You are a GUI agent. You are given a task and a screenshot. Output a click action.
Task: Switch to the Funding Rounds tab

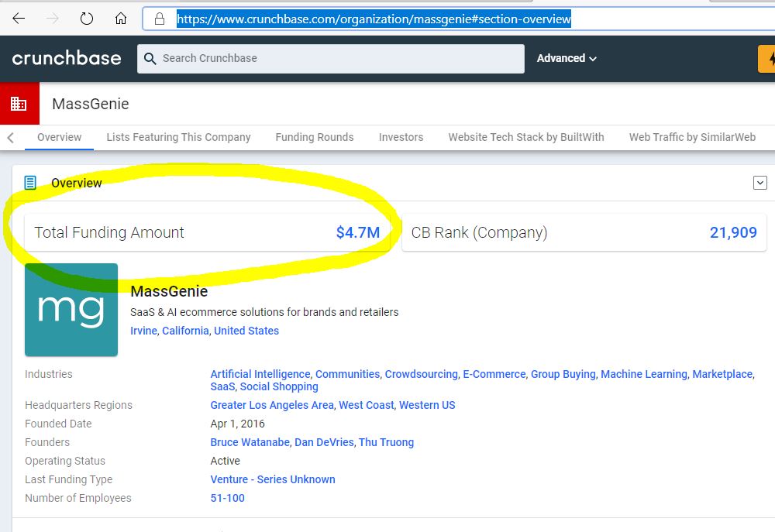tap(314, 137)
